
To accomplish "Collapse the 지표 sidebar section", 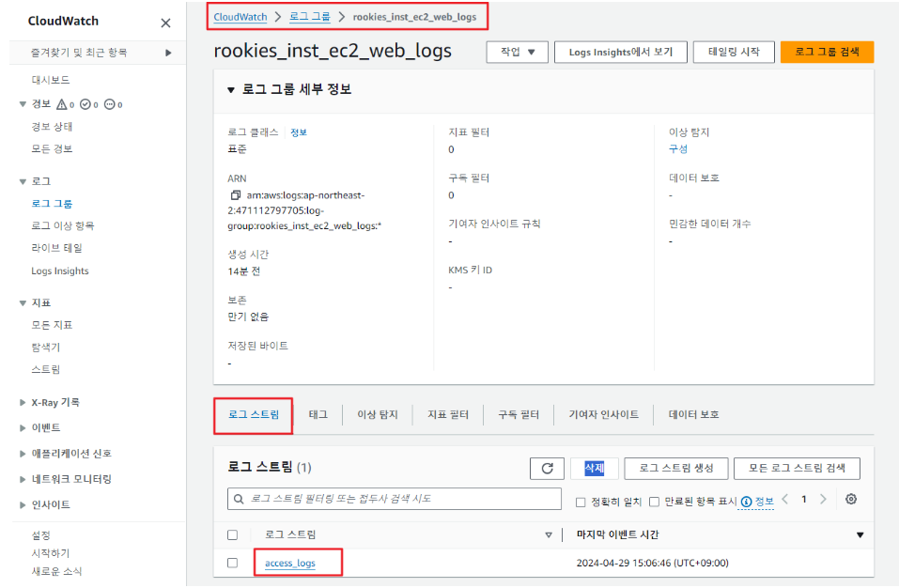I will (23, 303).
